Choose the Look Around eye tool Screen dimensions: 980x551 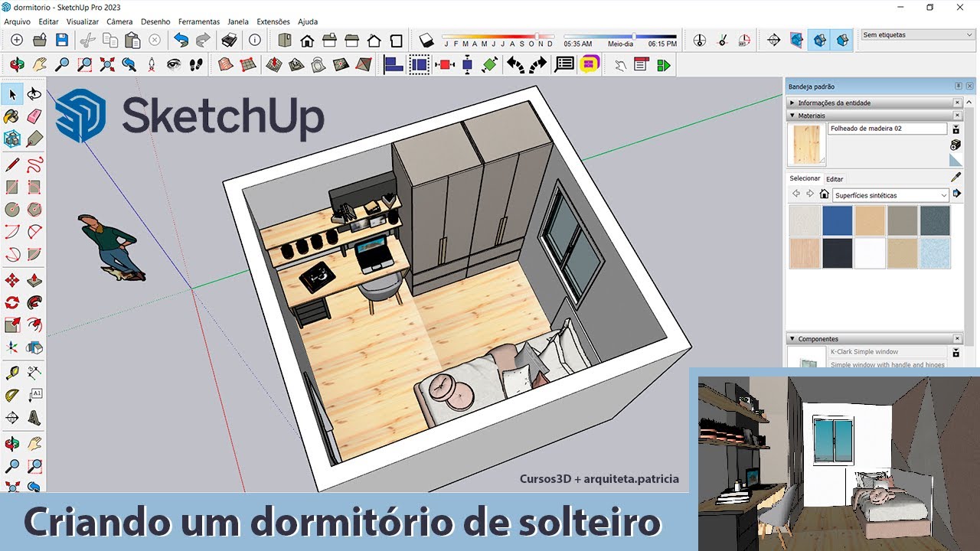point(174,65)
